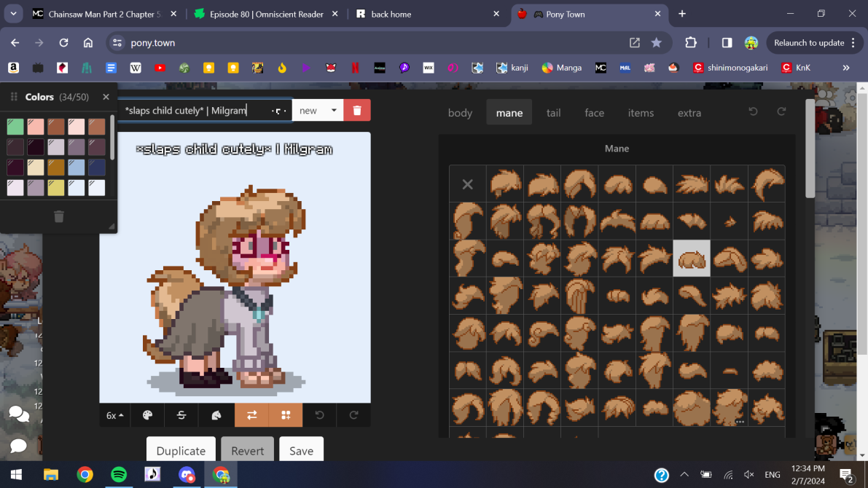The height and width of the screenshot is (488, 868).
Task: Click the Duplicate button
Action: pos(181,451)
